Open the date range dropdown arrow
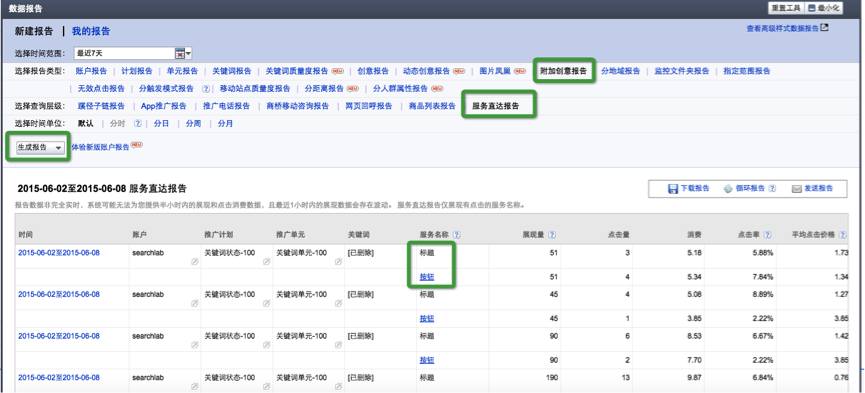The width and height of the screenshot is (865, 393). pyautogui.click(x=189, y=54)
